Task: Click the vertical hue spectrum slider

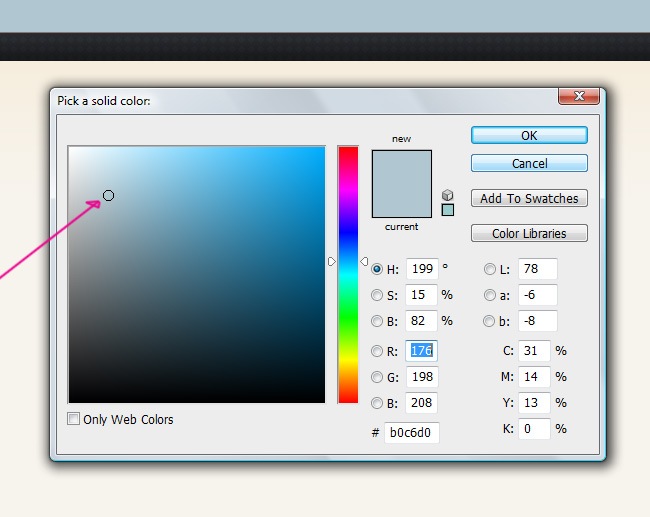Action: (x=347, y=274)
